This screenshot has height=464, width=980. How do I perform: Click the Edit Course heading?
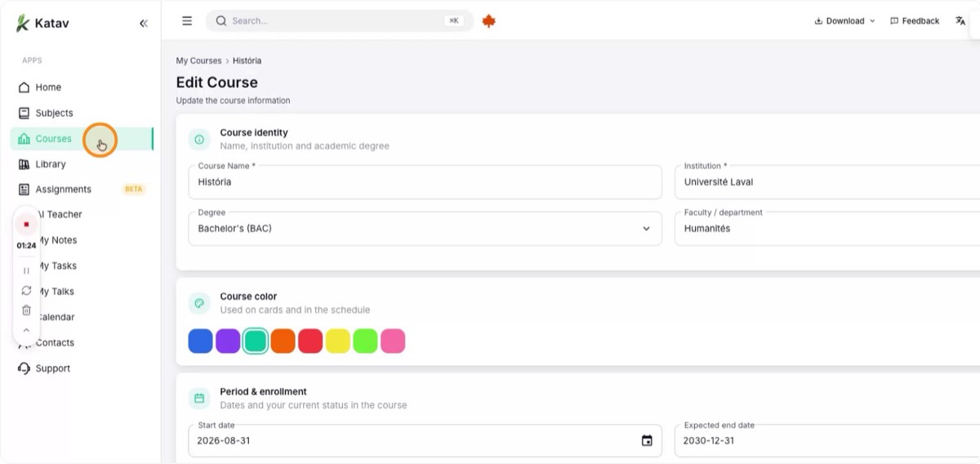217,83
